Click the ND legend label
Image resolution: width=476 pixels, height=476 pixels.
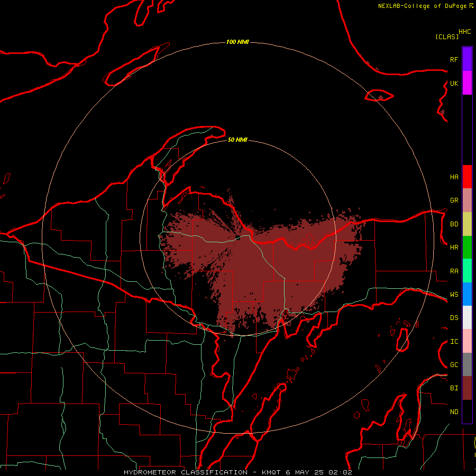454,412
